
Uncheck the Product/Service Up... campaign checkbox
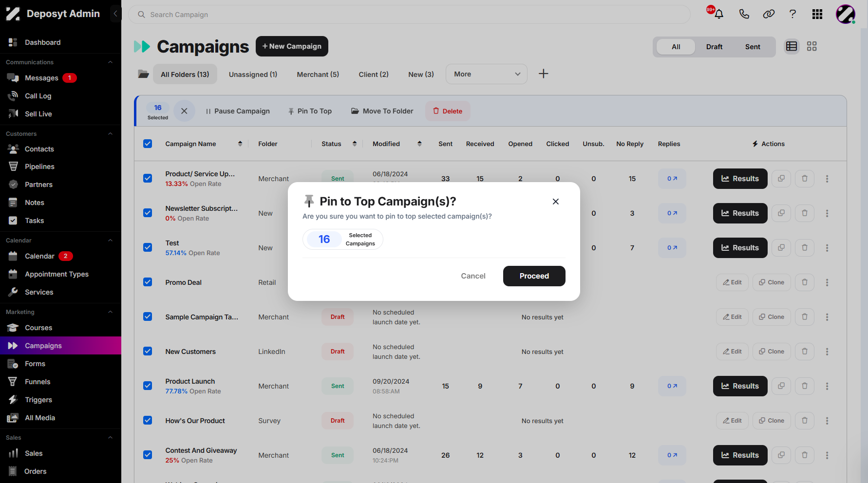[148, 178]
